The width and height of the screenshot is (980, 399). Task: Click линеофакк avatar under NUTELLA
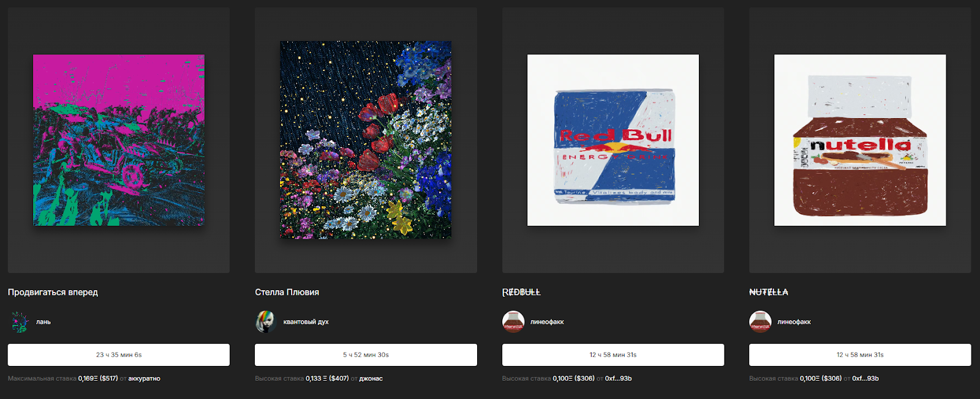[760, 322]
